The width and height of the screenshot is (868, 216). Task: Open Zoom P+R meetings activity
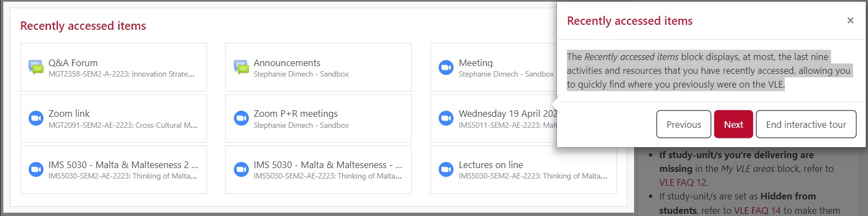296,114
